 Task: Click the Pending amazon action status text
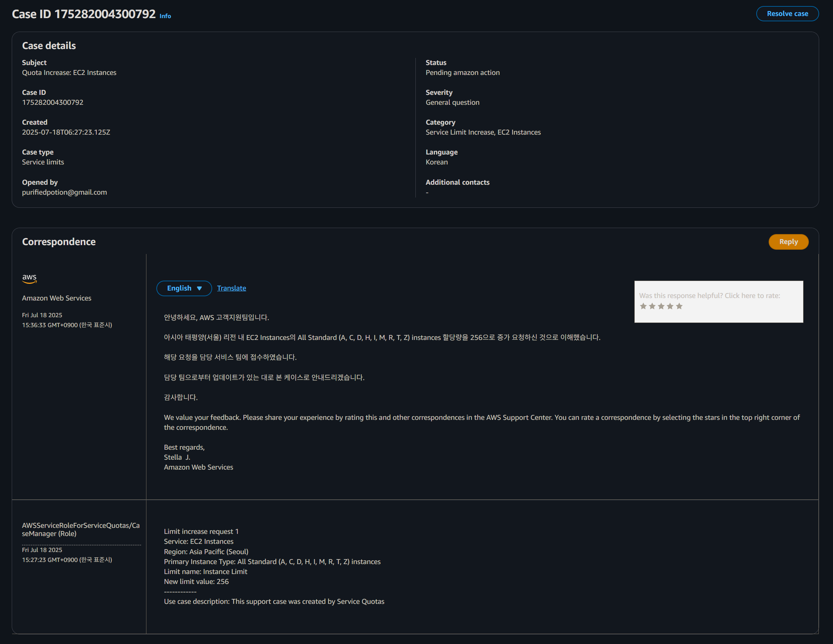(x=462, y=72)
